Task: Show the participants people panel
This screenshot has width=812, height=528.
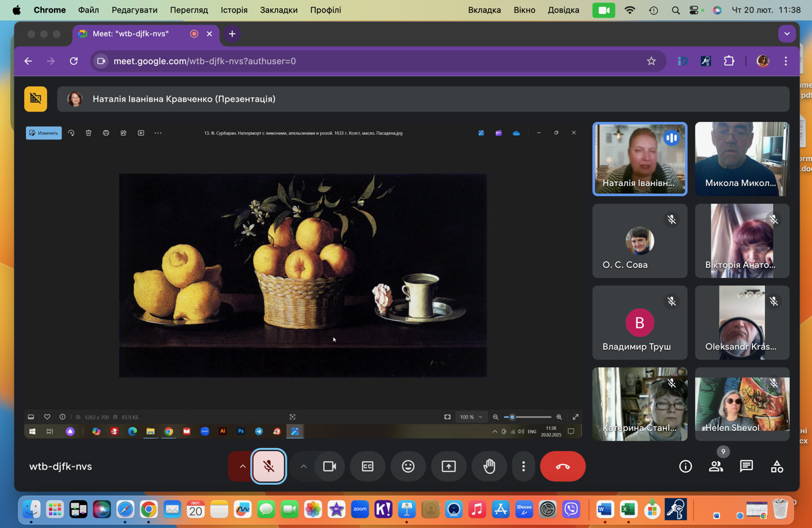Action: click(716, 466)
